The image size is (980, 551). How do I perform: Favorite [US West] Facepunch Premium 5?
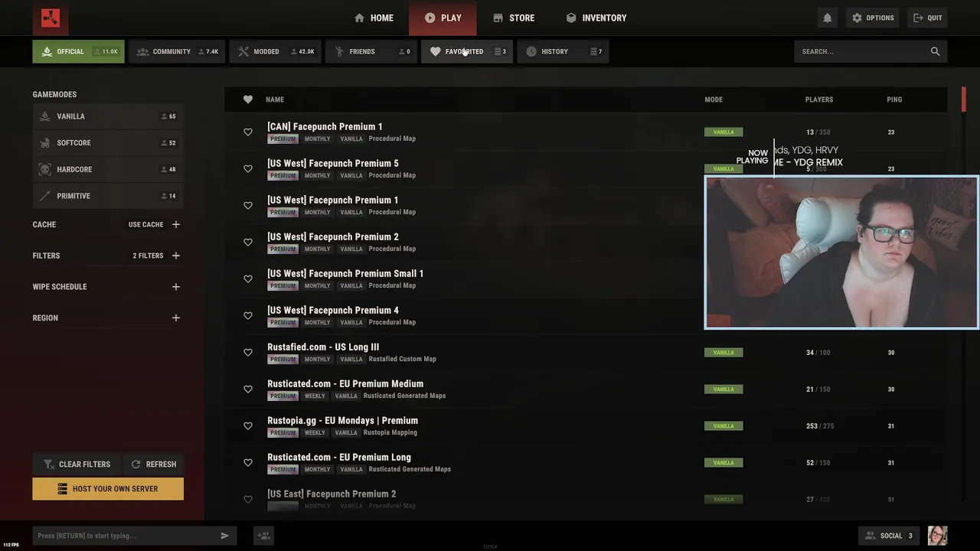247,169
